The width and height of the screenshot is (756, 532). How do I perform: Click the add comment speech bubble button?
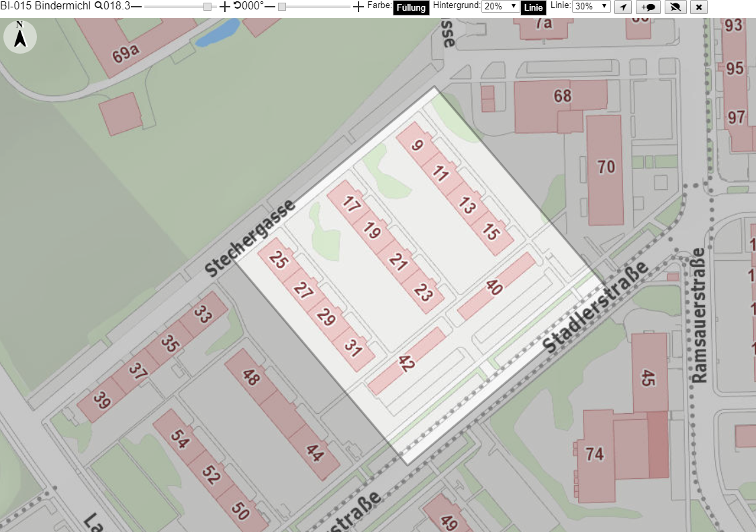[648, 7]
